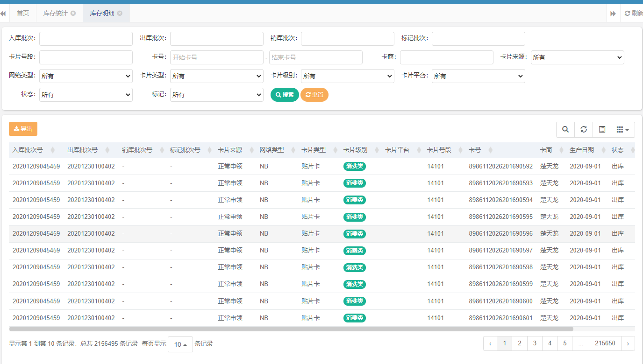Click the green 搜索 button

pos(285,95)
